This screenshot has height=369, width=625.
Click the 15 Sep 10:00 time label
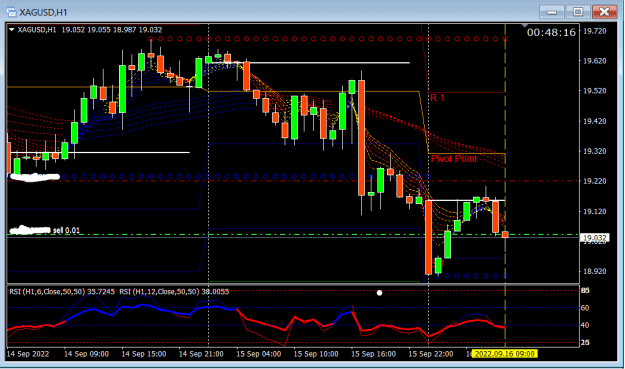pyautogui.click(x=316, y=354)
